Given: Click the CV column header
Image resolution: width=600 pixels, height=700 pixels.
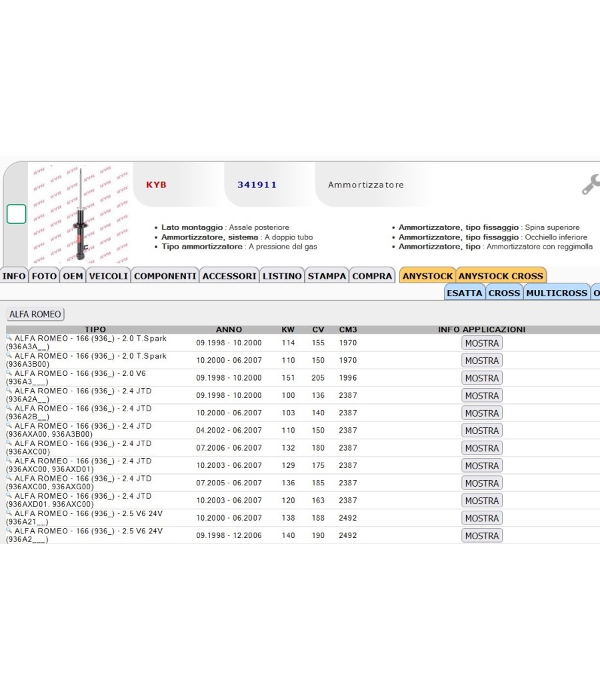Looking at the screenshot, I should pyautogui.click(x=318, y=329).
